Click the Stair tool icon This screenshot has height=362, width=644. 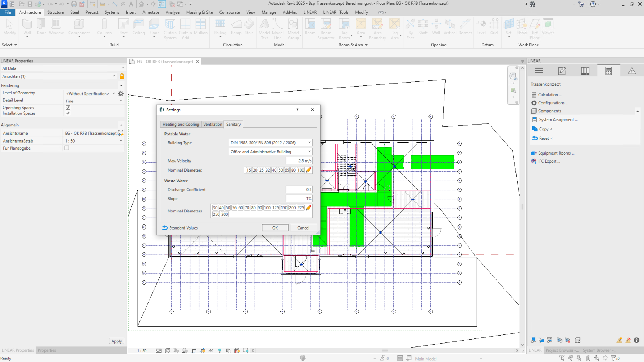click(249, 27)
